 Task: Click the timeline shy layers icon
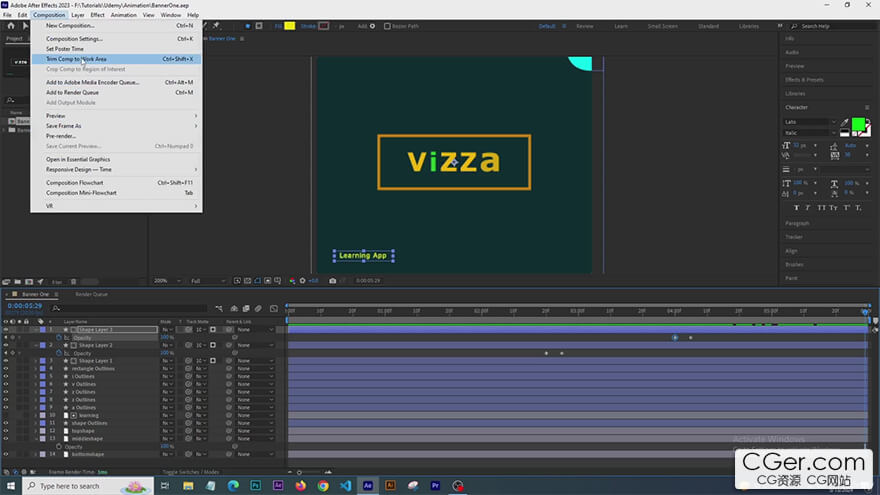tap(234, 308)
